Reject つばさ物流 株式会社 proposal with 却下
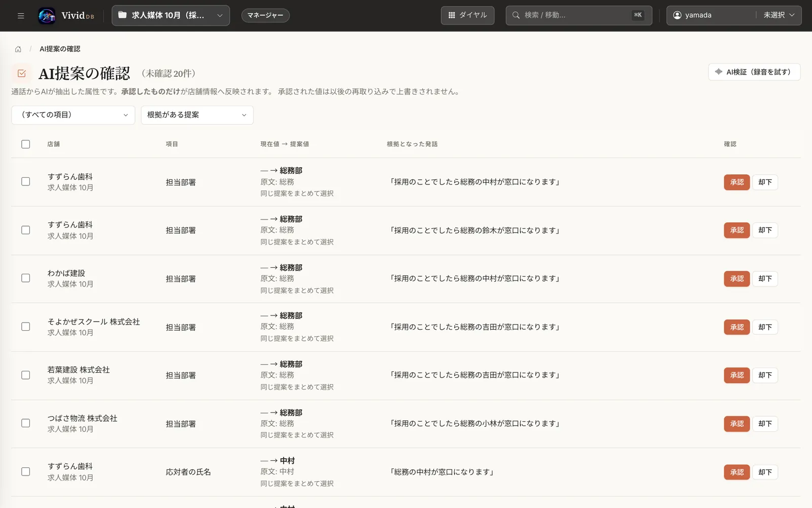 (x=765, y=424)
